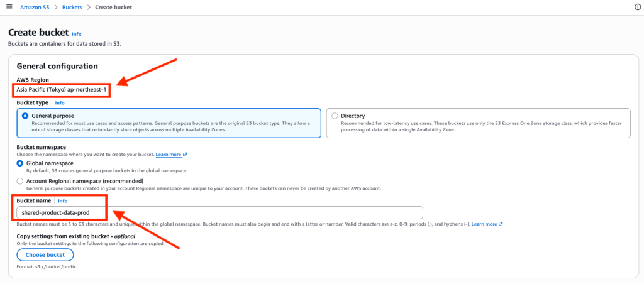This screenshot has width=644, height=284.
Task: Open Learn more link under Bucket namespace
Action: (x=171, y=155)
